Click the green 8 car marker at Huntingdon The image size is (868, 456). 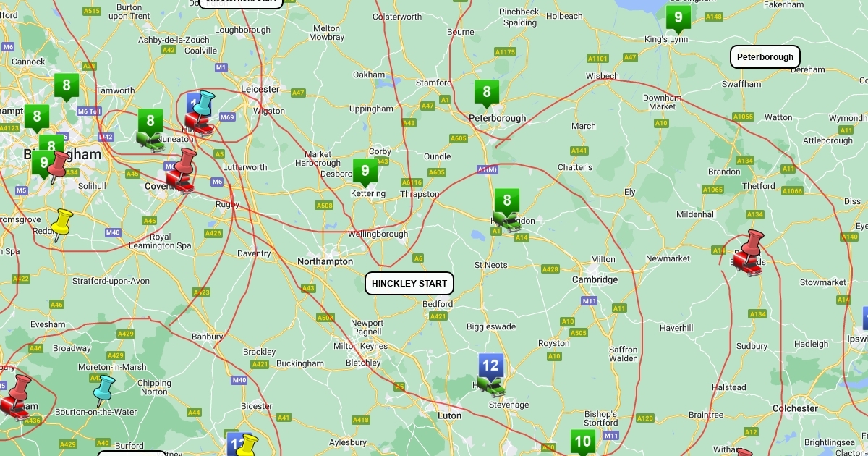pos(507,210)
